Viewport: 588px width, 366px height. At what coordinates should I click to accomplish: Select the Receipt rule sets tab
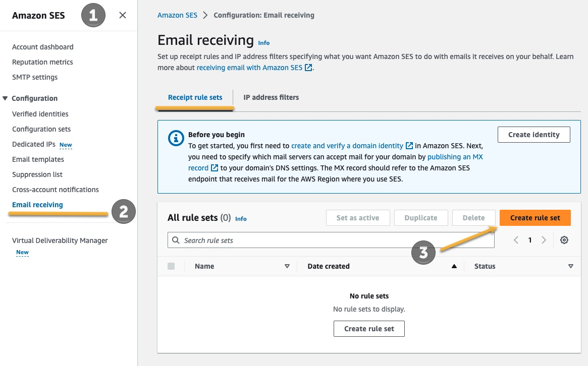(x=195, y=97)
